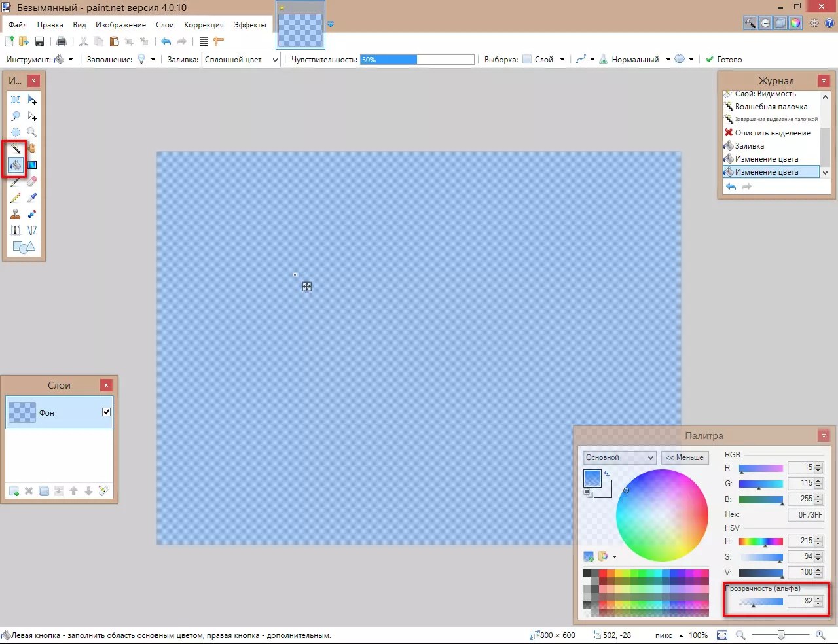Screen dimensions: 838x644
Task: Open layer properties in the Слои panel
Action: tap(103, 491)
